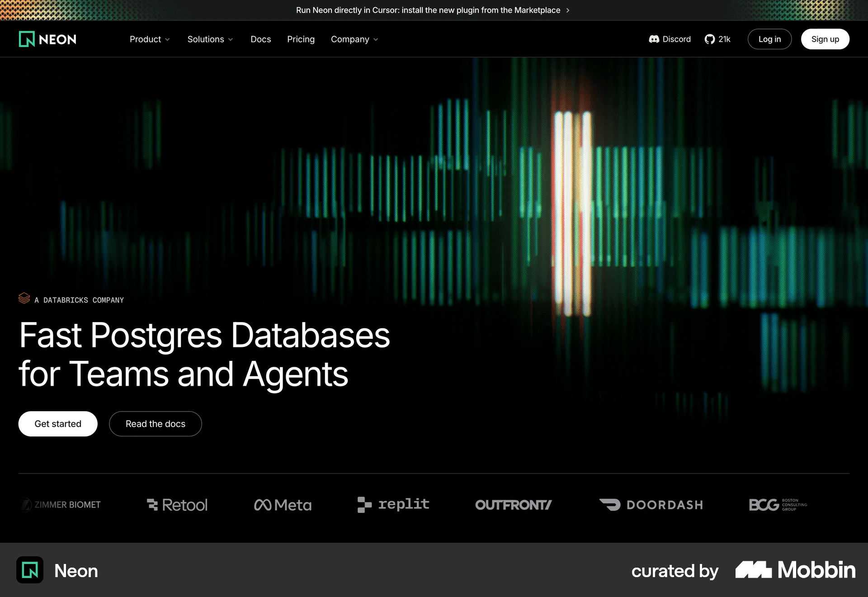
Task: Click the Neon logo in navbar
Action: click(47, 39)
